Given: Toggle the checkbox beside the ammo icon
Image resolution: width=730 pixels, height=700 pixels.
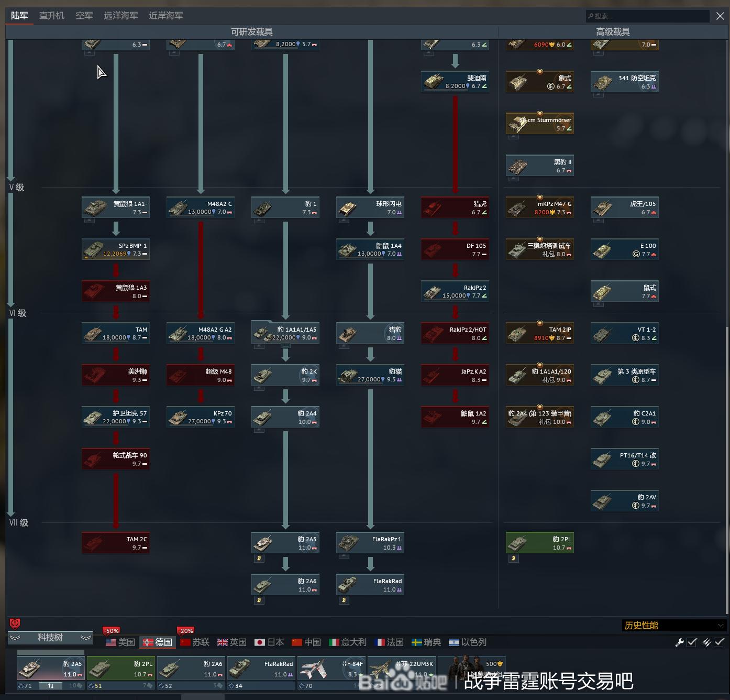Looking at the screenshot, I should 719,642.
